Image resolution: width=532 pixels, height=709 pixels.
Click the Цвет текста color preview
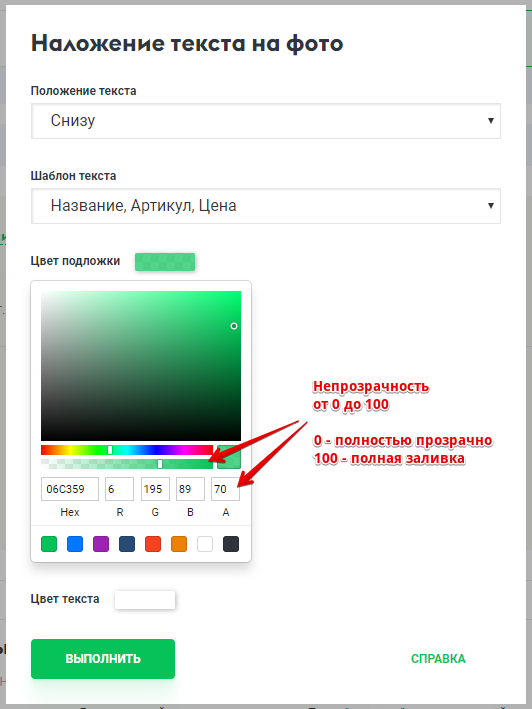pos(145,600)
